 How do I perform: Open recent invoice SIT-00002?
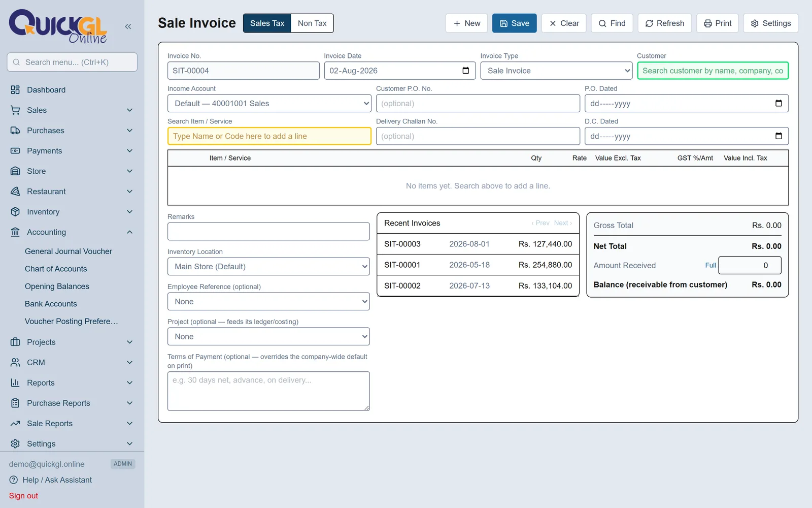(478, 285)
